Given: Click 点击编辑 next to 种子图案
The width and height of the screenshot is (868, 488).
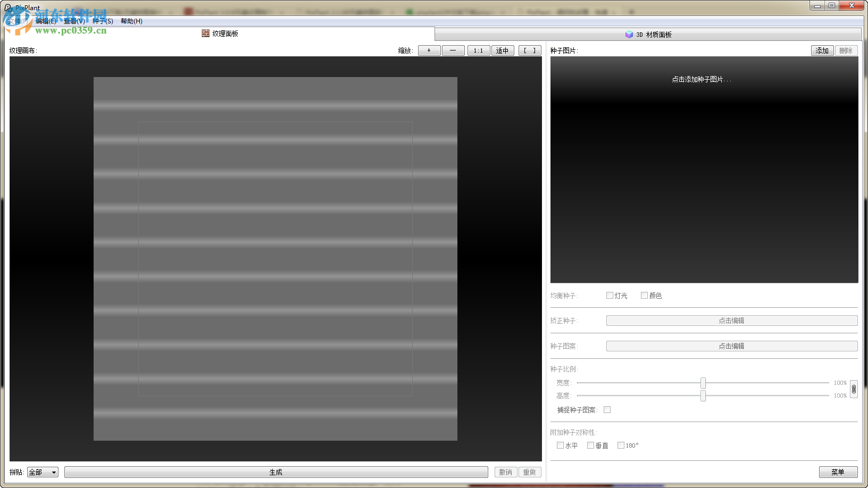Looking at the screenshot, I should (732, 346).
